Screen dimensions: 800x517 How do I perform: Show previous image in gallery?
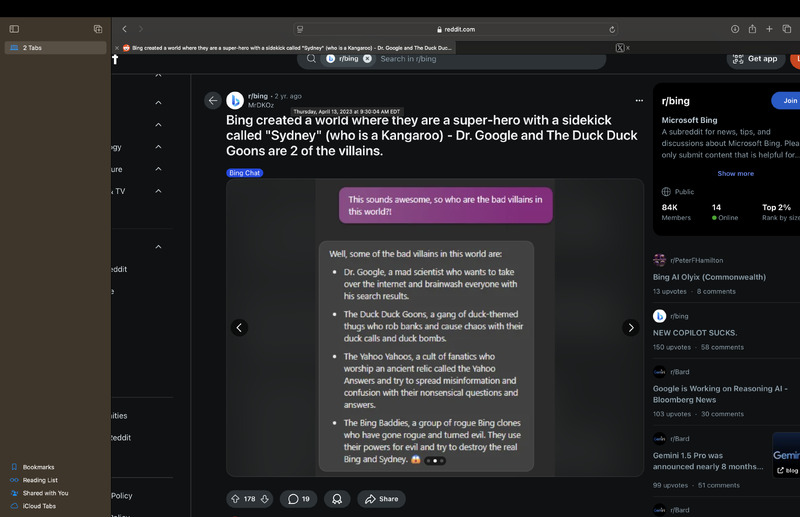coord(239,328)
